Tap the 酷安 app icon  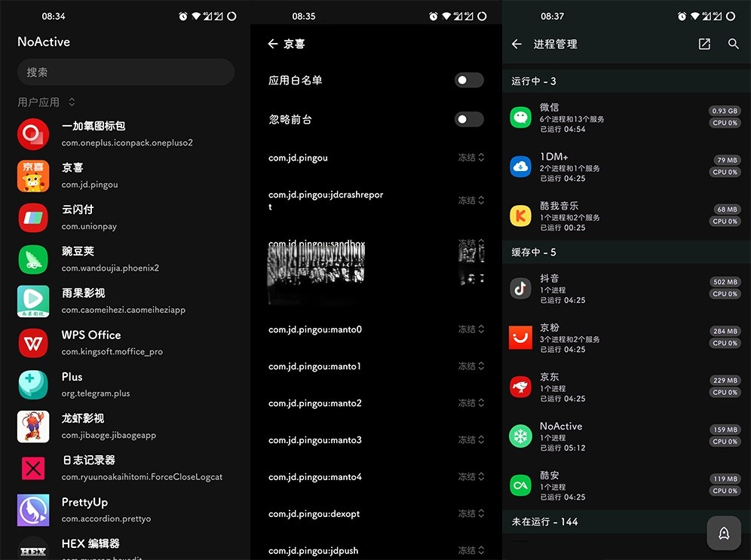tap(520, 485)
